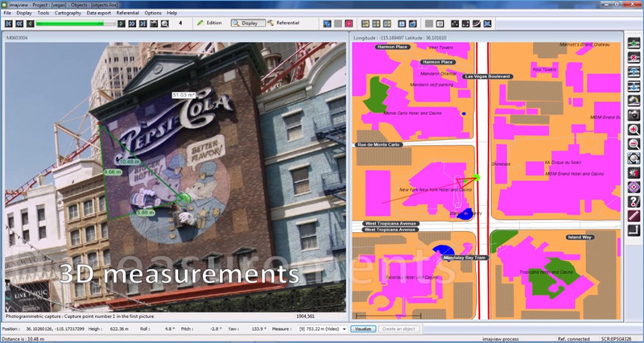Click the camera icon in right sidebar

[x=634, y=115]
